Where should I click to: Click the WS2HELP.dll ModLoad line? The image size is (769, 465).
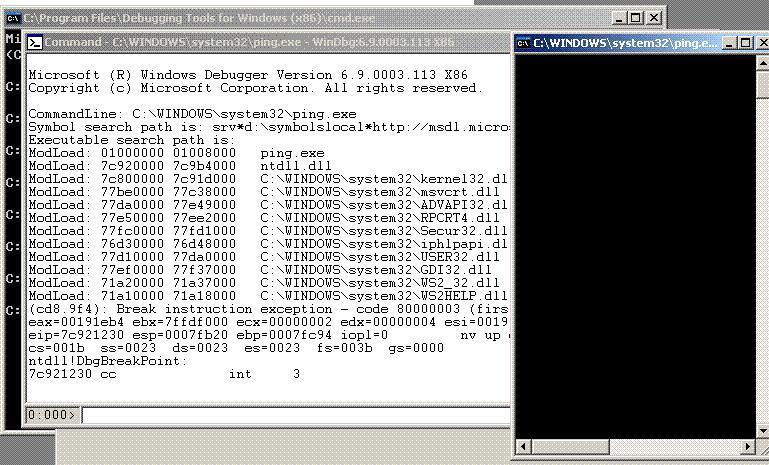pyautogui.click(x=268, y=296)
